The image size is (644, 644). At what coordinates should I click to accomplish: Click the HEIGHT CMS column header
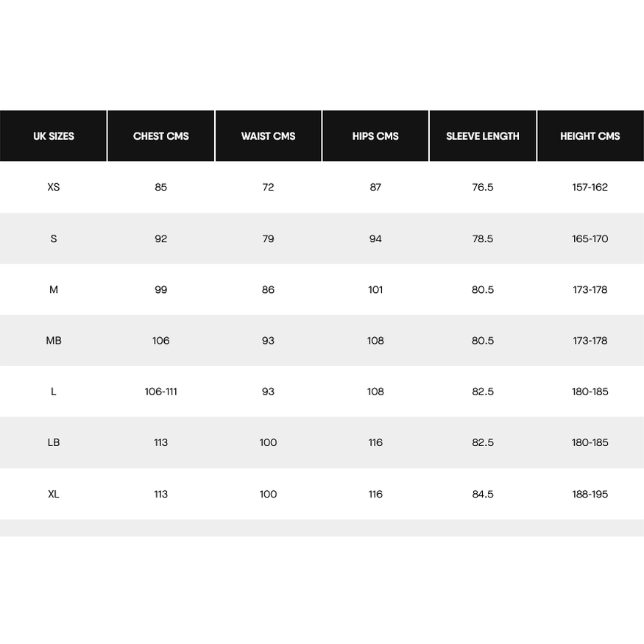coord(590,136)
